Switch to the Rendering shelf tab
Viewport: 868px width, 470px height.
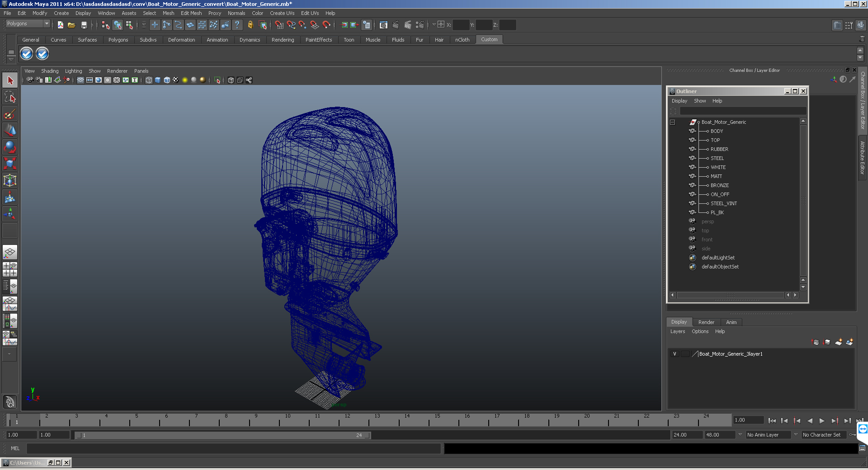tap(283, 40)
